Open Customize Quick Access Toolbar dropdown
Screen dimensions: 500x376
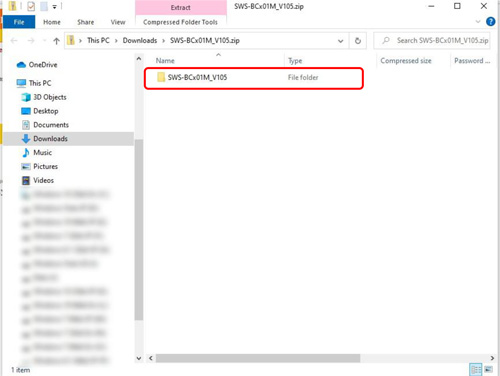coord(54,6)
